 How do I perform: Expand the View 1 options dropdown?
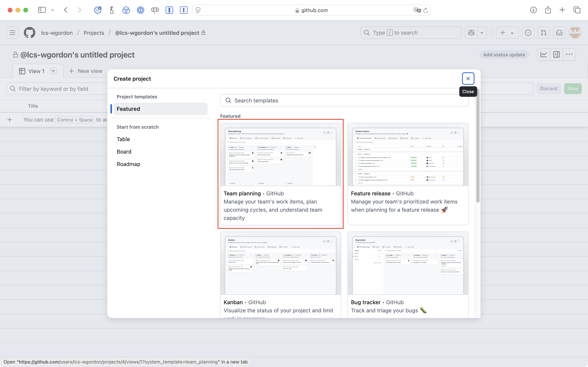(53, 71)
